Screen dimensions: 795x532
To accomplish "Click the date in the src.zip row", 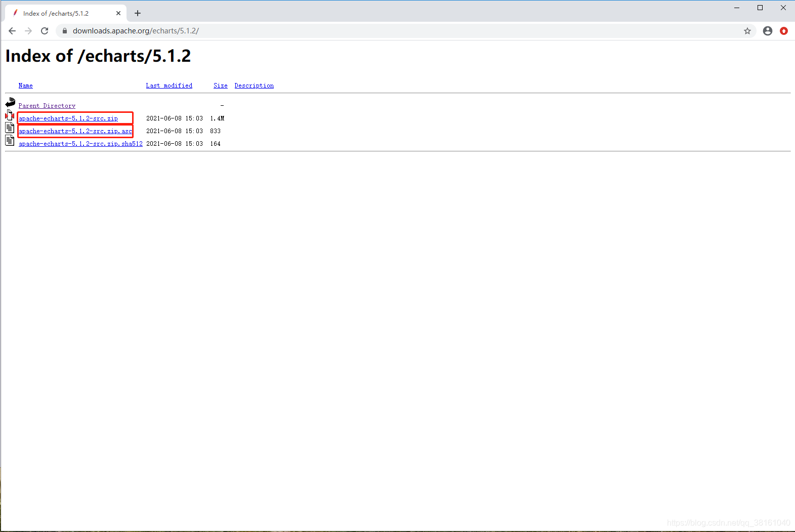I will click(175, 118).
